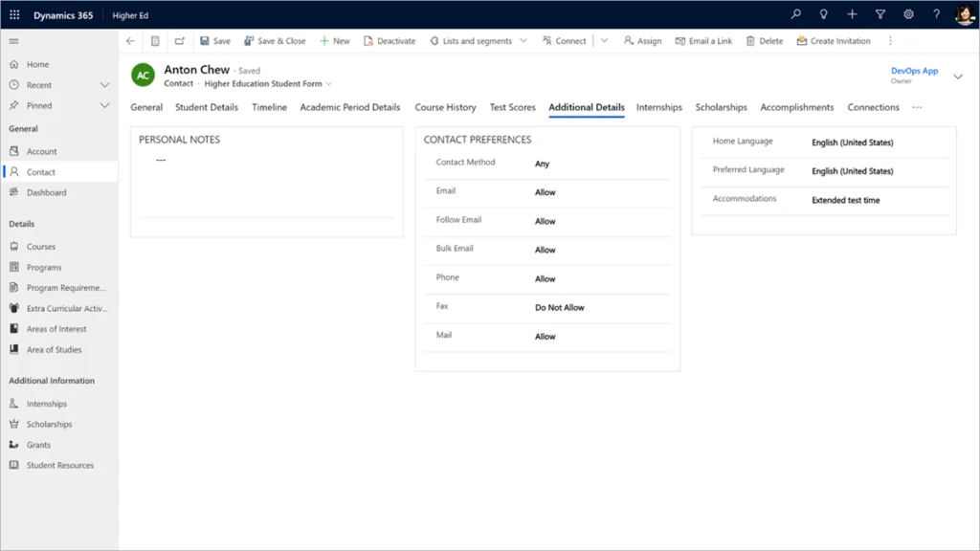Open the DevOps App owner link
The height and width of the screenshot is (551, 980).
coord(913,69)
